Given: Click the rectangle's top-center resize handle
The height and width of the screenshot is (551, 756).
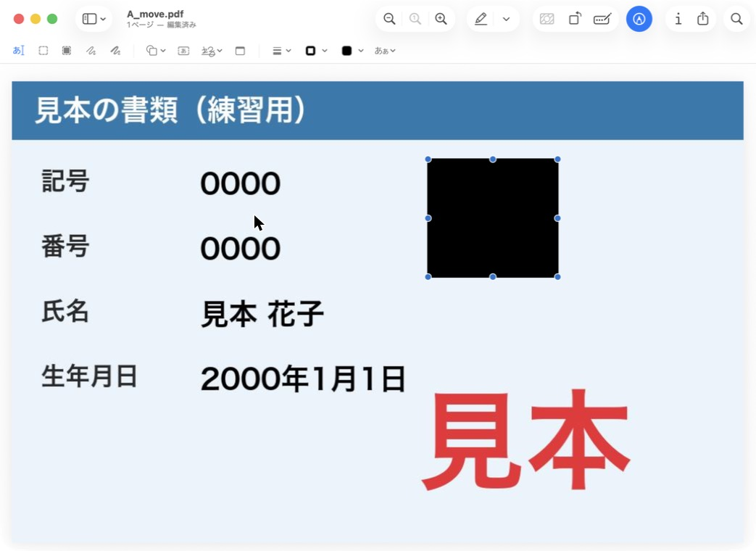Looking at the screenshot, I should [493, 159].
